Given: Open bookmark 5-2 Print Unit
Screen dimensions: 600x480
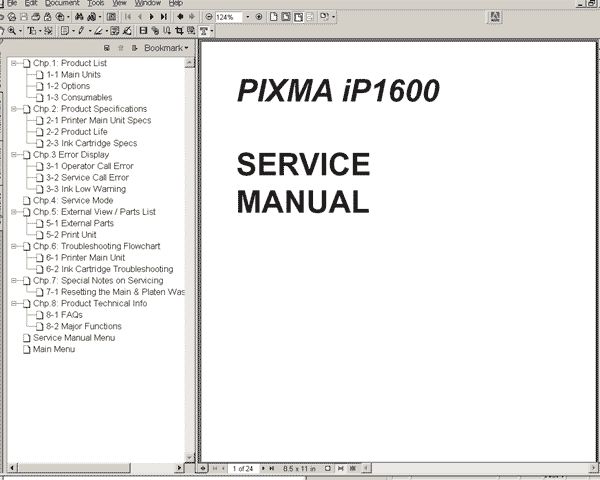Looking at the screenshot, I should [x=71, y=235].
